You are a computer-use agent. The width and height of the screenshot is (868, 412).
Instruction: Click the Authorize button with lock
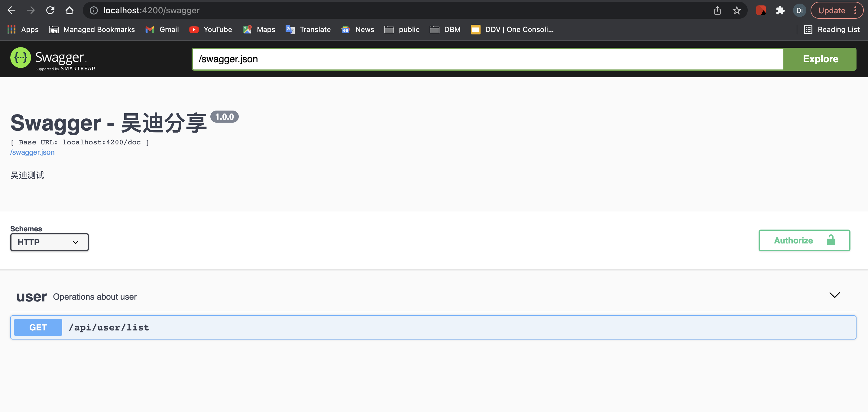[804, 240]
